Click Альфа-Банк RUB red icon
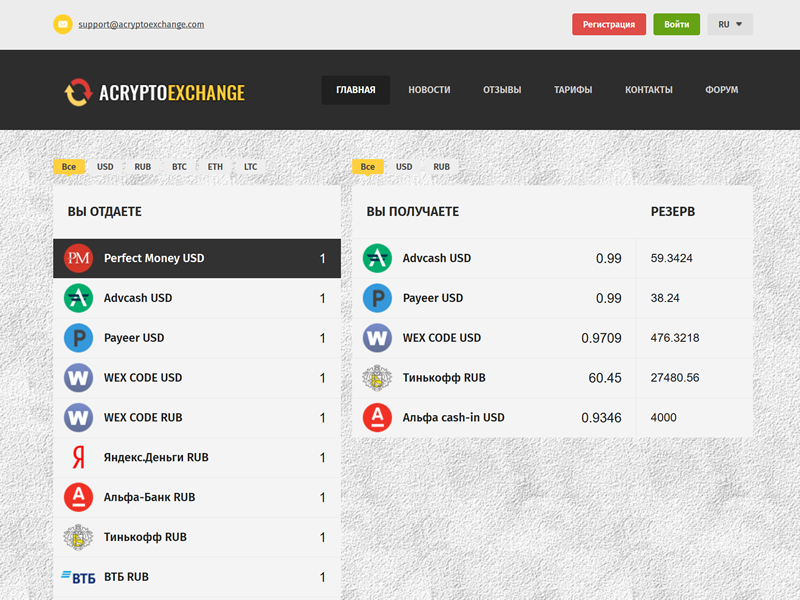800x600 pixels. (x=78, y=497)
